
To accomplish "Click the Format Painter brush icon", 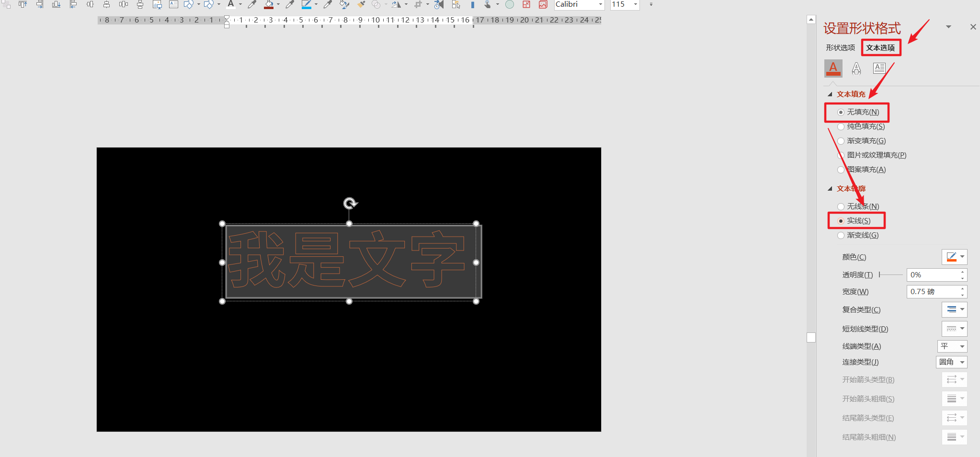I will pos(361,4).
